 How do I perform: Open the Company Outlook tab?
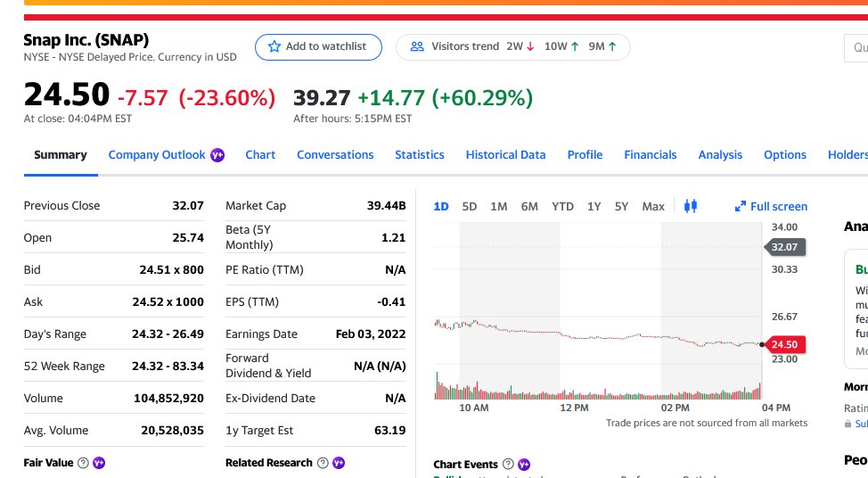pyautogui.click(x=157, y=155)
